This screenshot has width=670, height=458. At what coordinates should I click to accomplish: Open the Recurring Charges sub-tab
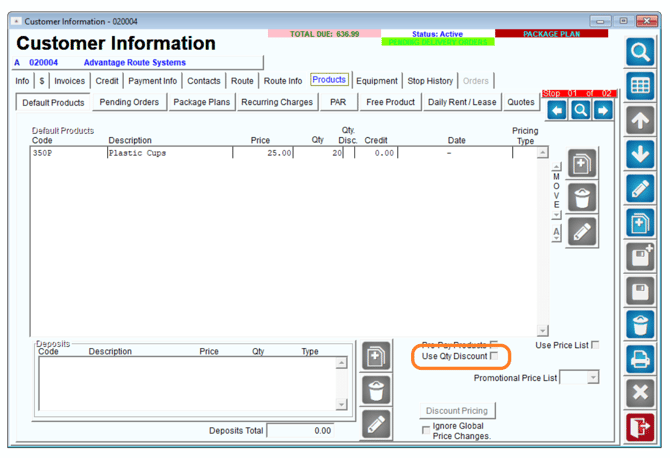click(277, 102)
